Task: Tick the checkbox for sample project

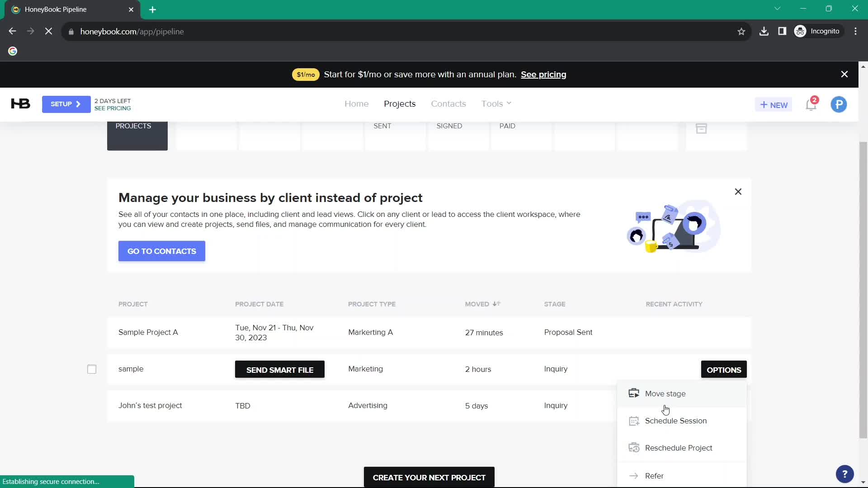Action: click(92, 369)
